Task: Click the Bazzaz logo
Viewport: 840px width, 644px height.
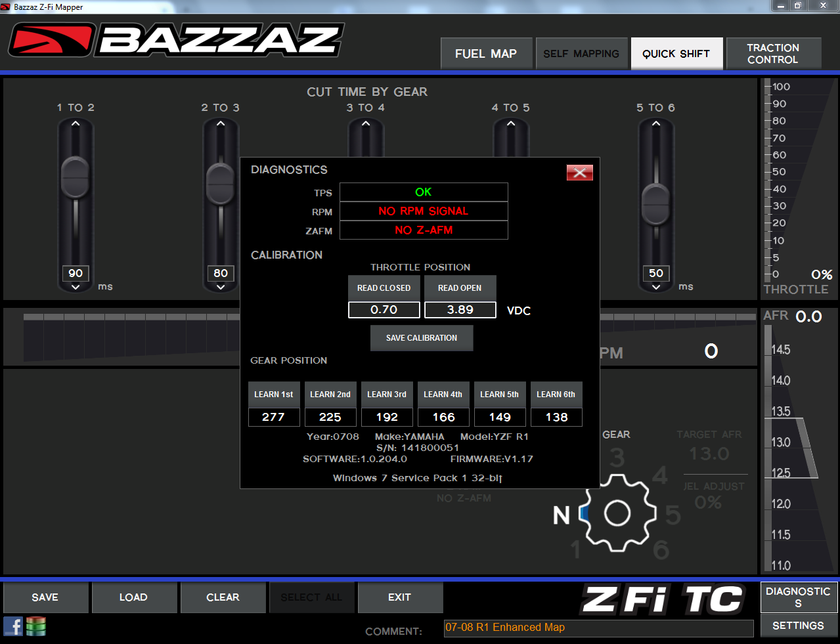Action: point(176,41)
